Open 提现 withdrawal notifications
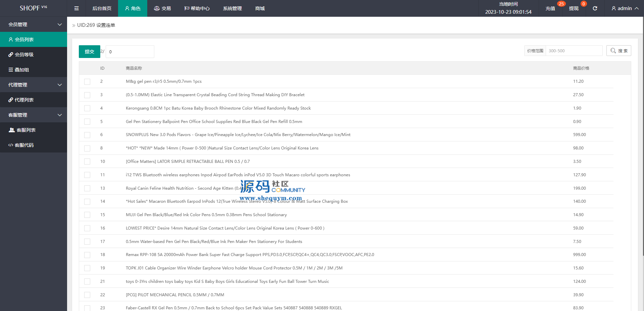 (574, 8)
